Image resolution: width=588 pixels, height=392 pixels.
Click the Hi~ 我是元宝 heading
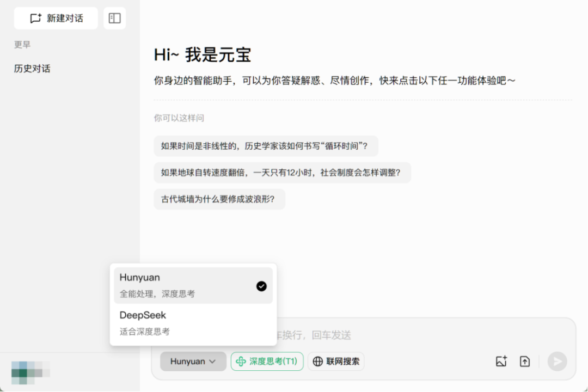click(x=203, y=55)
